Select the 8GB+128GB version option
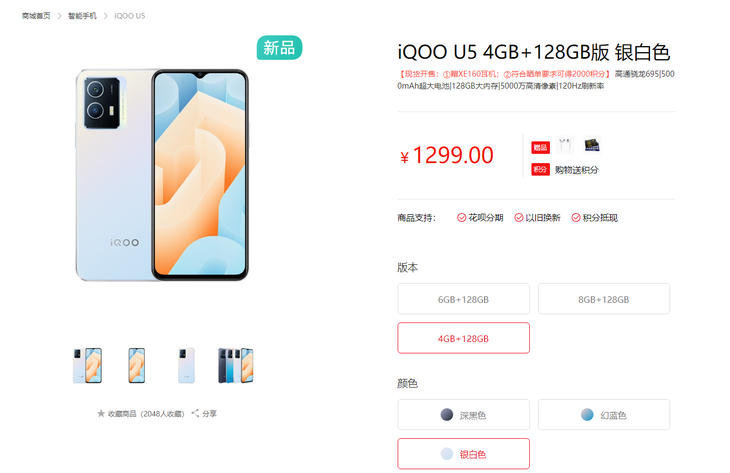 coord(604,299)
